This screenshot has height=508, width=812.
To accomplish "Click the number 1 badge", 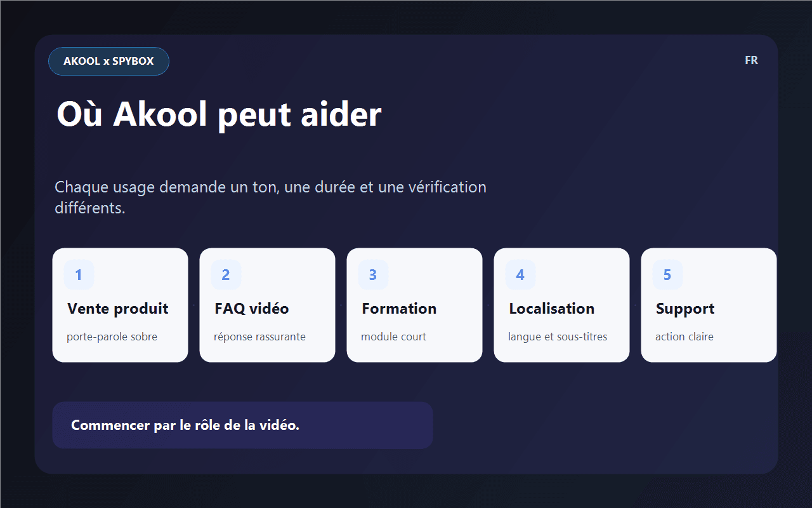I will tap(79, 275).
